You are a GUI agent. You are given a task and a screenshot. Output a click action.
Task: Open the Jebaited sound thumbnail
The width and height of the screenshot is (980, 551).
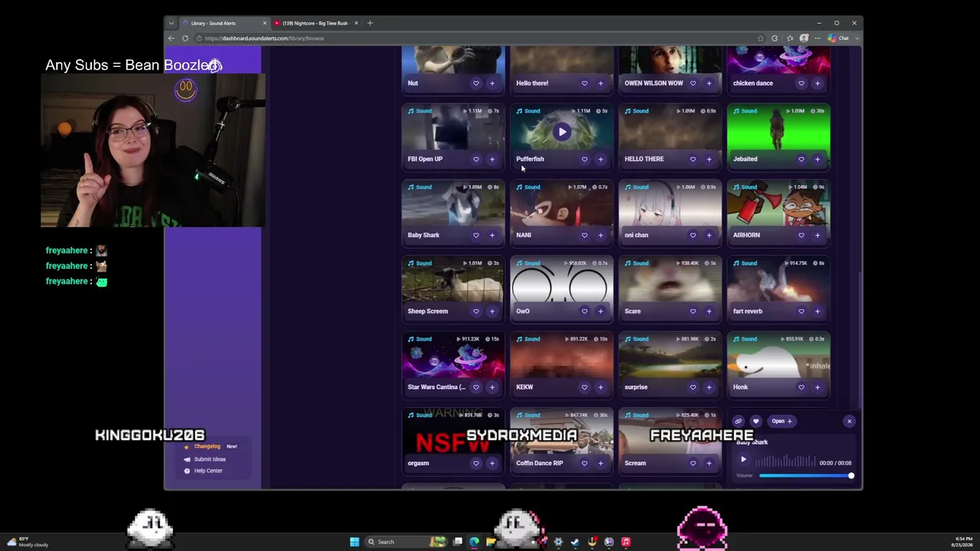(x=778, y=132)
